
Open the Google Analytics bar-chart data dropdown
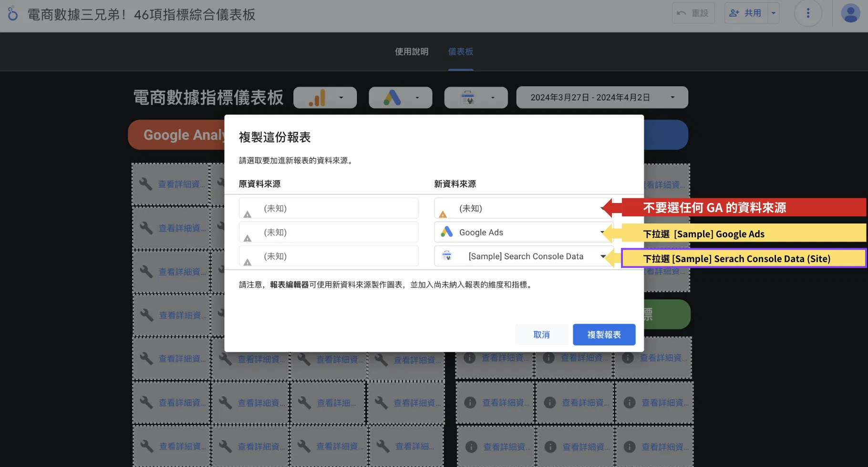click(x=325, y=98)
